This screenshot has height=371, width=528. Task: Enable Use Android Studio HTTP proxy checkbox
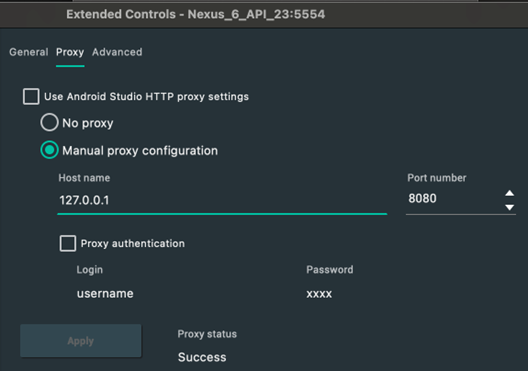tap(31, 97)
